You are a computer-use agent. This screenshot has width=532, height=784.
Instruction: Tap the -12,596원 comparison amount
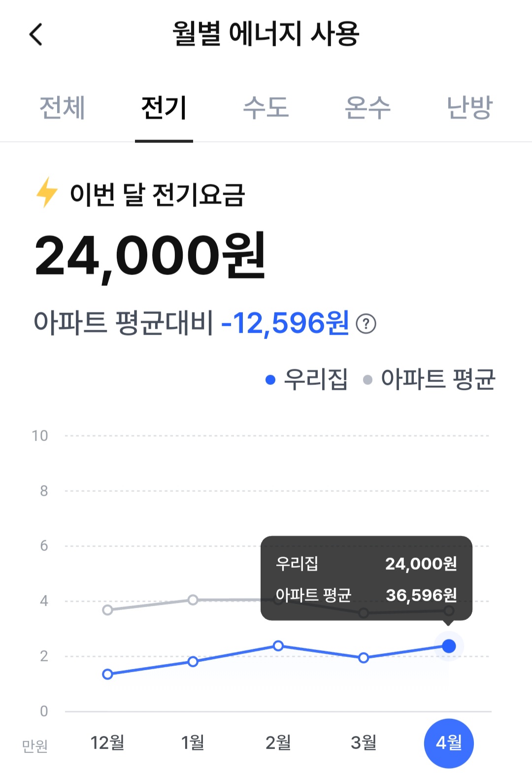(x=285, y=323)
